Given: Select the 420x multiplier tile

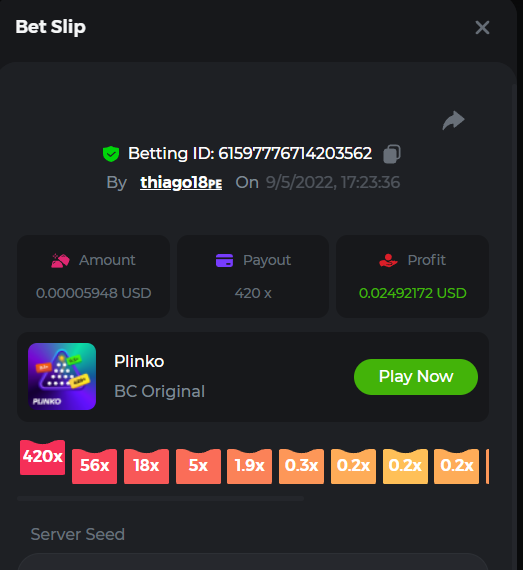Looking at the screenshot, I should tap(43, 457).
